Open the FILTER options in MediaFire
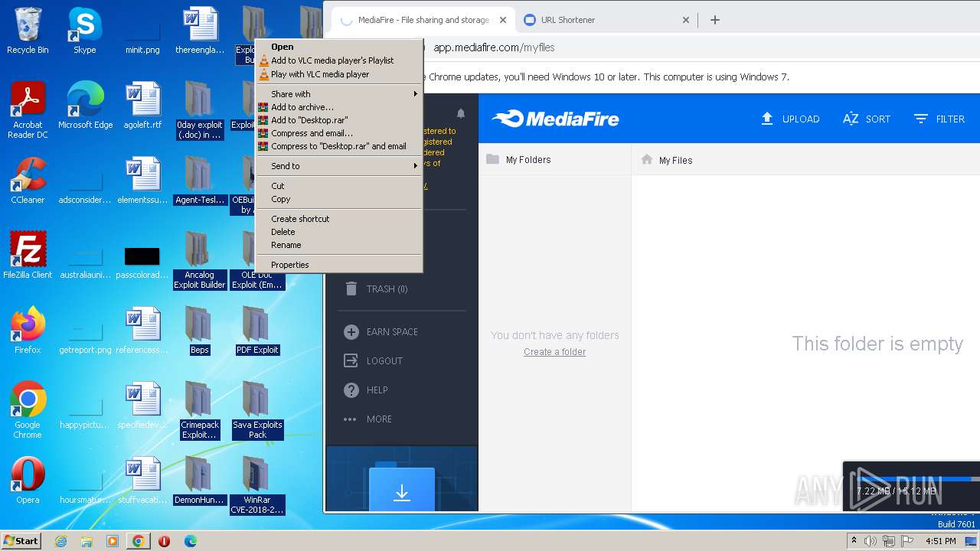 [939, 119]
